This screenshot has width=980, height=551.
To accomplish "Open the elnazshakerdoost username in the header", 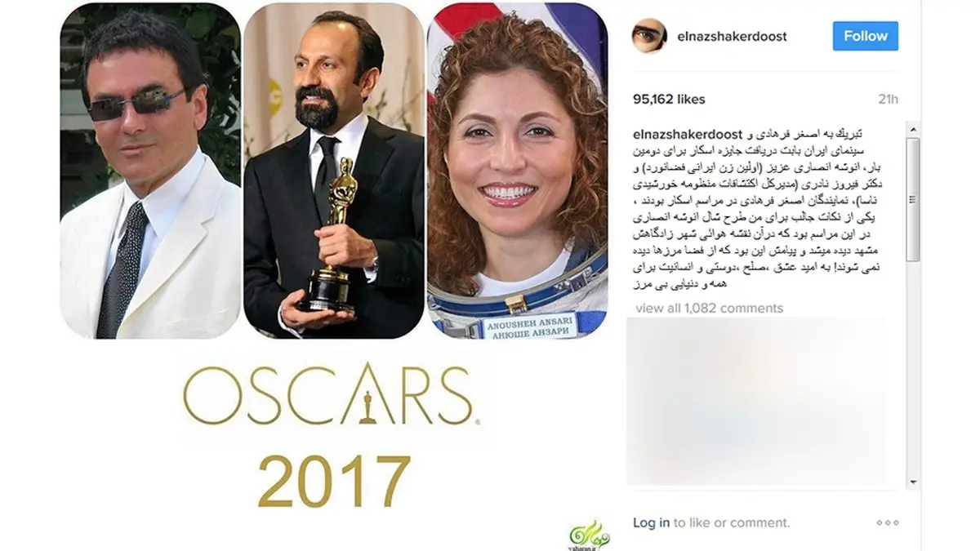I will [x=733, y=37].
